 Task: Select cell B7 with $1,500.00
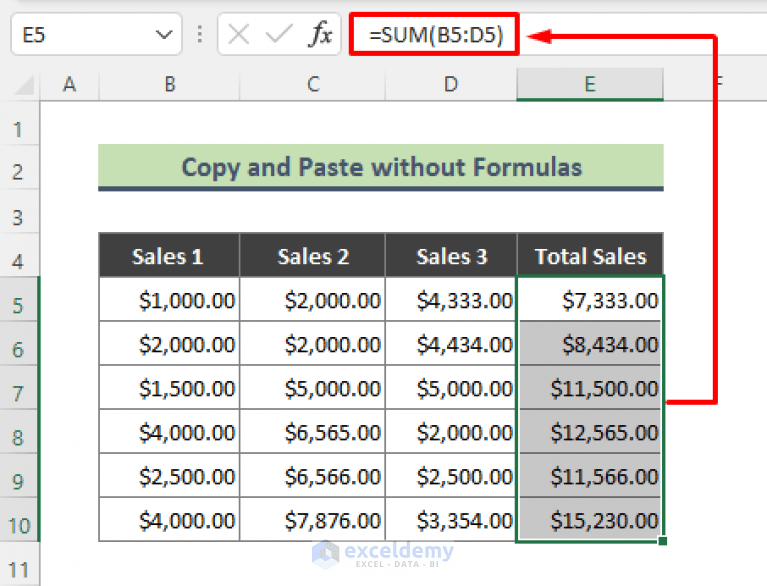point(169,387)
